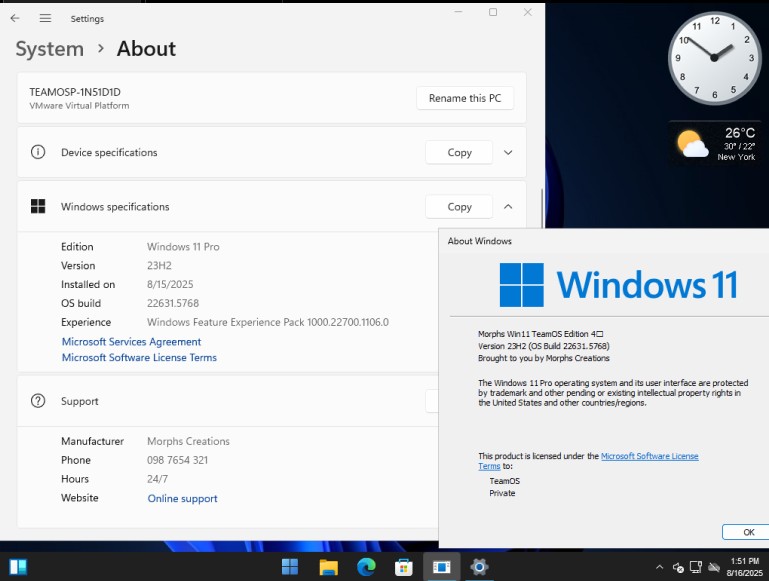Go back using the Settings back arrow
This screenshot has width=769, height=581.
click(x=15, y=18)
